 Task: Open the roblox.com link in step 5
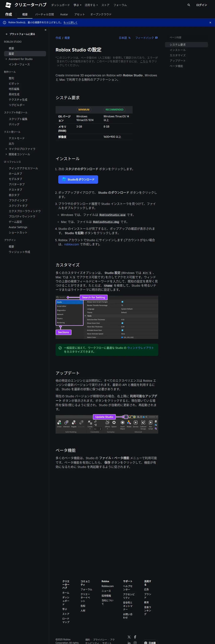pyautogui.click(x=71, y=245)
